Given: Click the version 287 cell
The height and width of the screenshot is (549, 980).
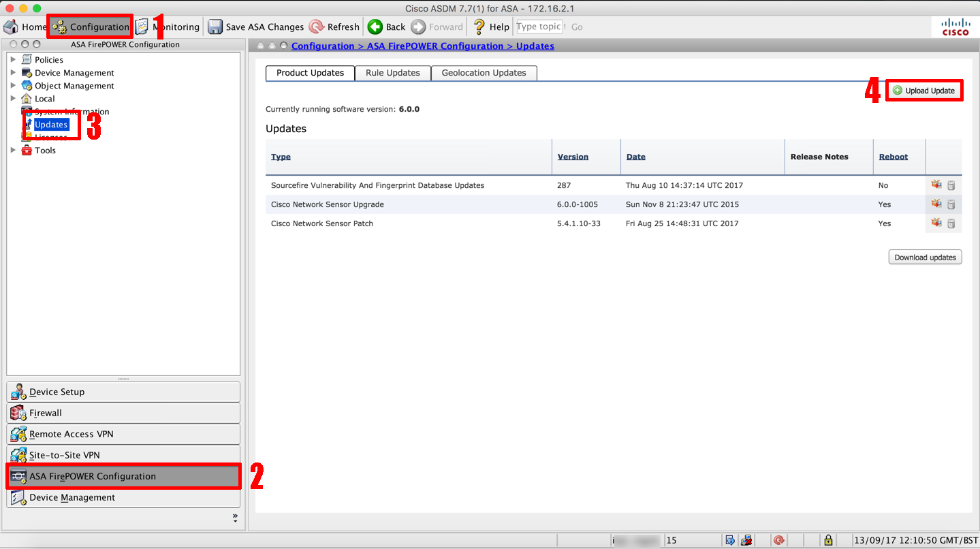Looking at the screenshot, I should pyautogui.click(x=564, y=185).
